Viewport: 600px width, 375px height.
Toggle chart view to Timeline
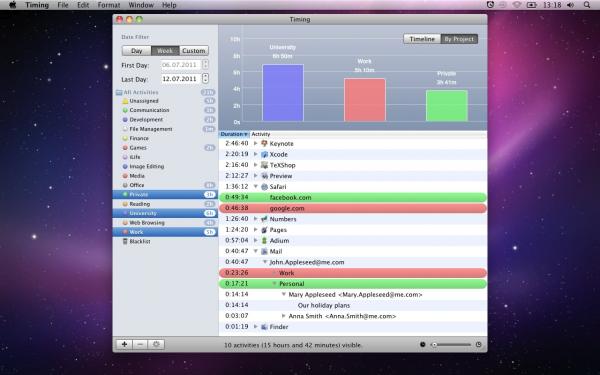(x=422, y=39)
